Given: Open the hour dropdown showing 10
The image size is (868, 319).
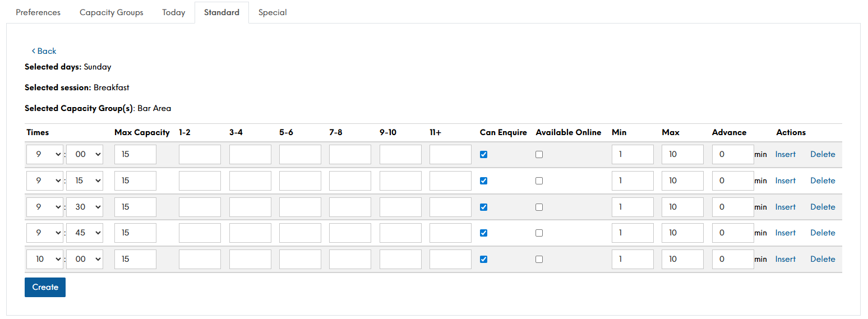Looking at the screenshot, I should [x=45, y=260].
